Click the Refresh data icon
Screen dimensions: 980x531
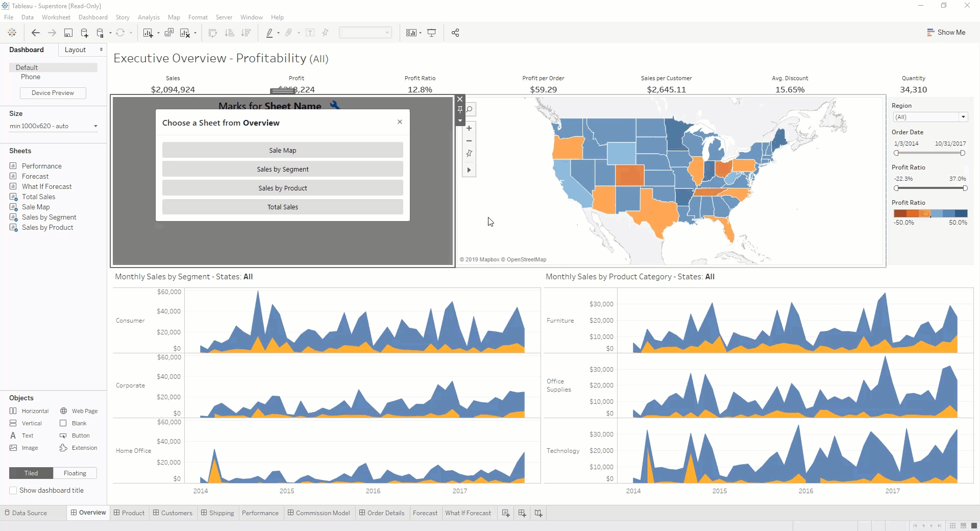click(x=120, y=33)
